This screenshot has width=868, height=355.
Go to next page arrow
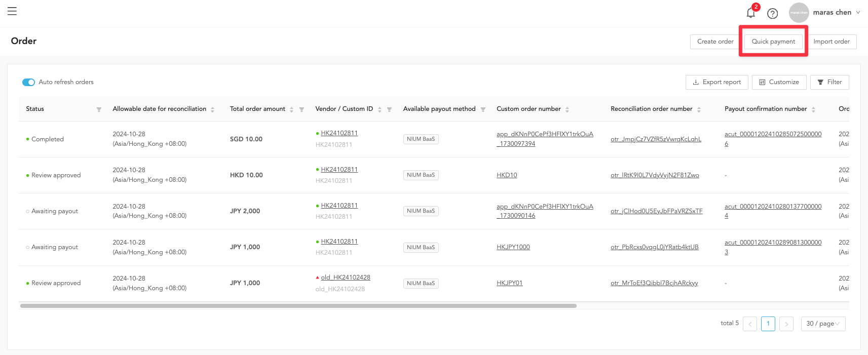(x=786, y=324)
